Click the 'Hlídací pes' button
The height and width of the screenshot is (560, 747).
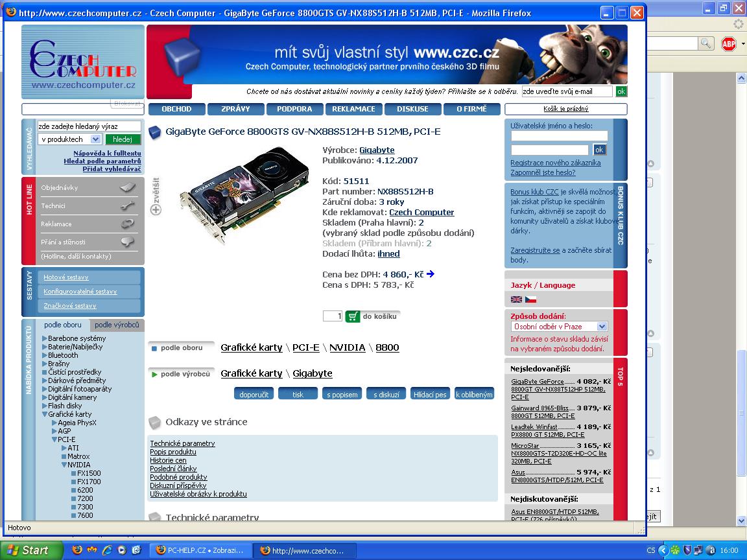pos(430,394)
